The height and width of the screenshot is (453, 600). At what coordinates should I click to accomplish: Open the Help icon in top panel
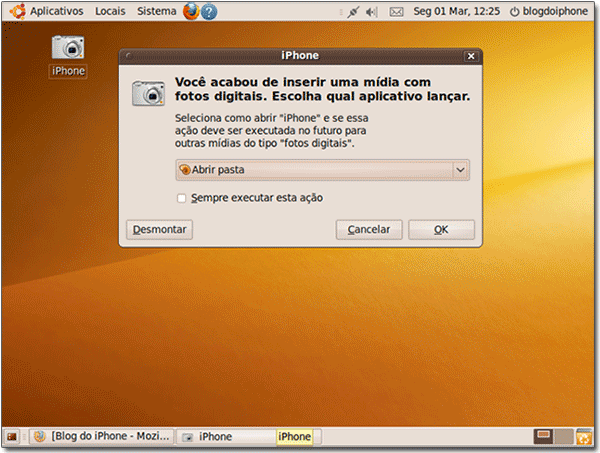[x=209, y=12]
